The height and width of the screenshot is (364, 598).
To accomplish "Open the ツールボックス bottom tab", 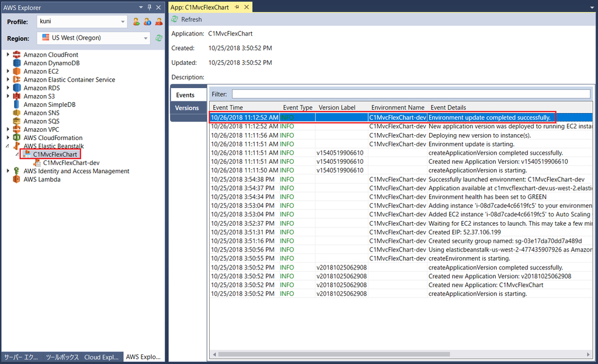I will (62, 357).
